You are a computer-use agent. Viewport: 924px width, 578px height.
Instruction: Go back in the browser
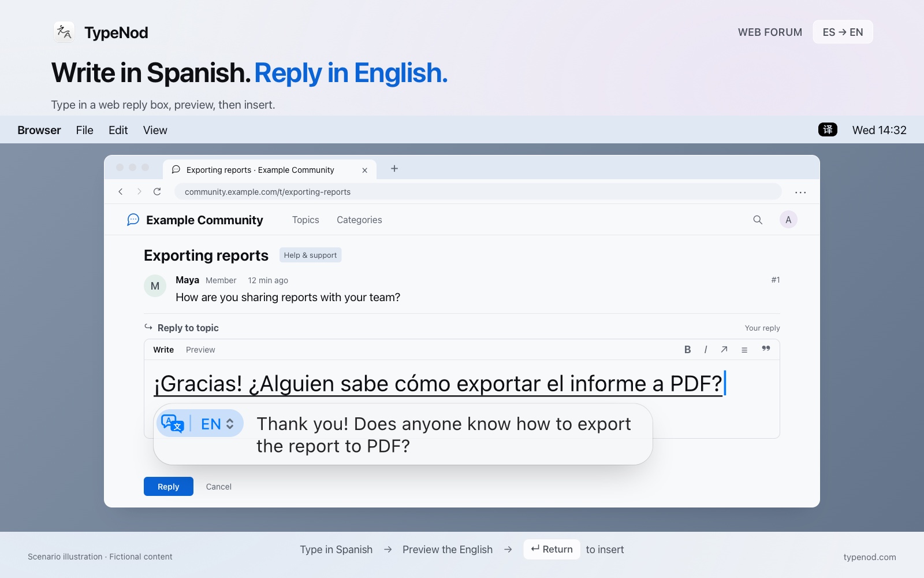[121, 191]
